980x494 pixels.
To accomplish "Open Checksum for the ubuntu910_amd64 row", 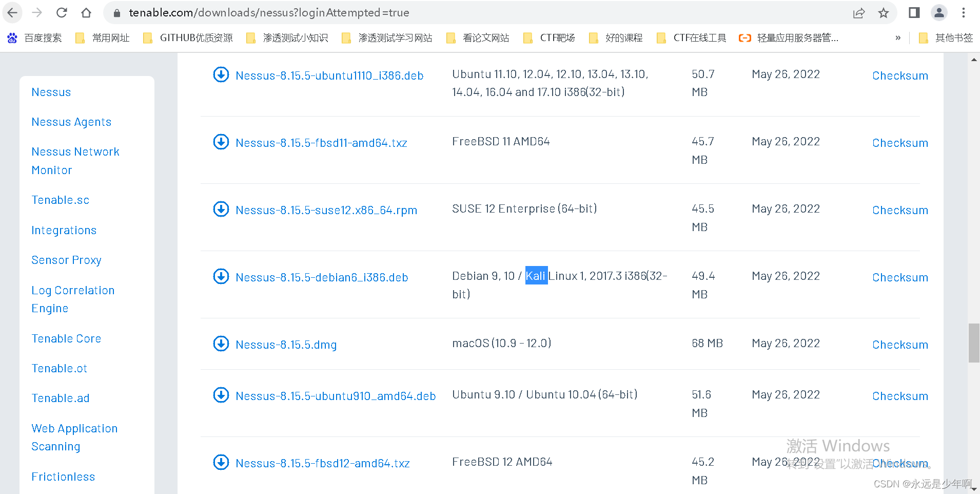I will [x=900, y=396].
